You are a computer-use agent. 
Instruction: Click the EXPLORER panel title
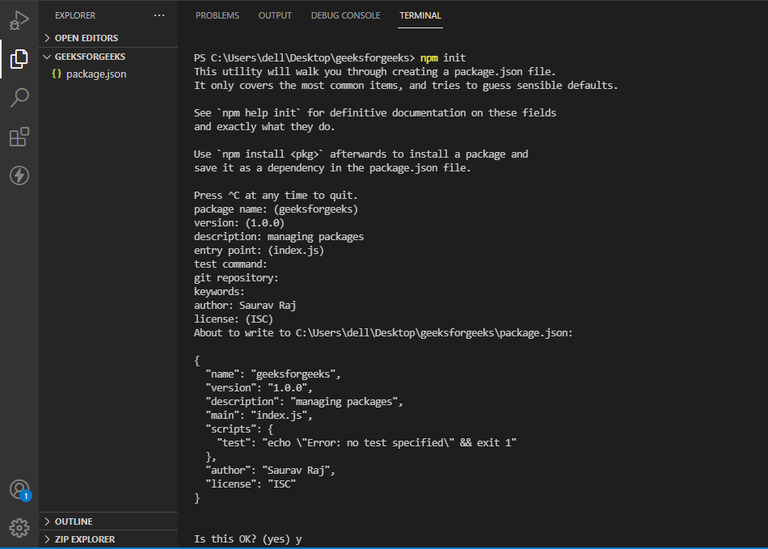click(x=75, y=16)
